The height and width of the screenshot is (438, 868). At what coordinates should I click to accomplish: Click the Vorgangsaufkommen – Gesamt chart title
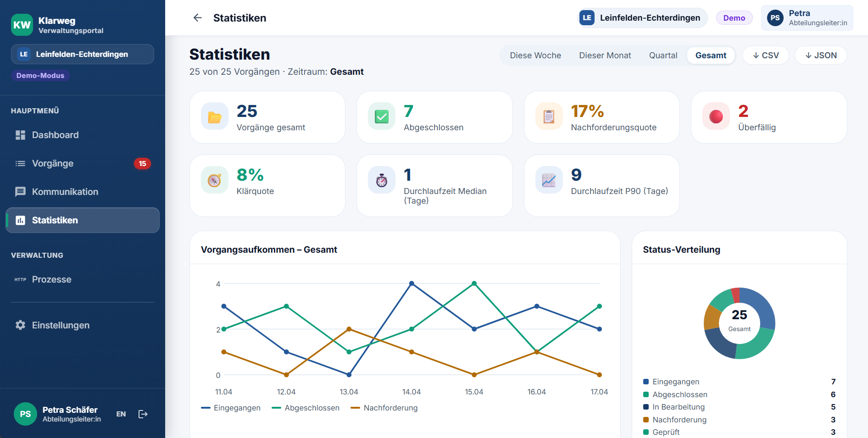click(x=269, y=249)
